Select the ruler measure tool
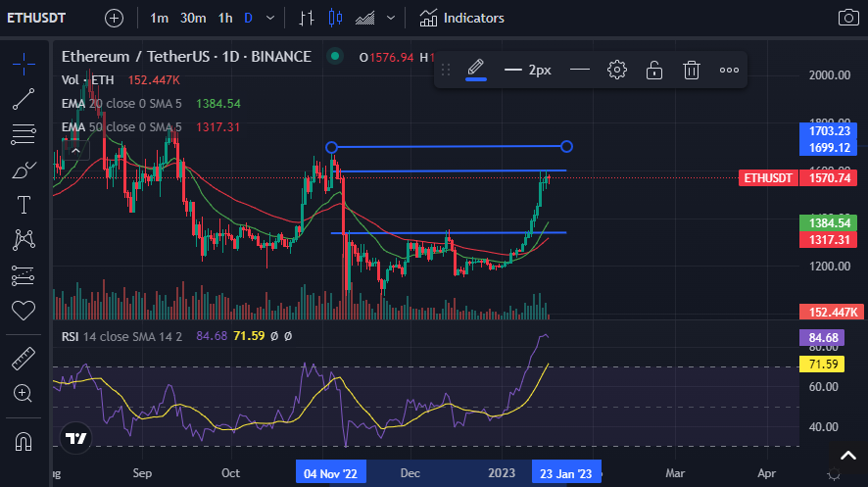The height and width of the screenshot is (487, 868). 24,359
